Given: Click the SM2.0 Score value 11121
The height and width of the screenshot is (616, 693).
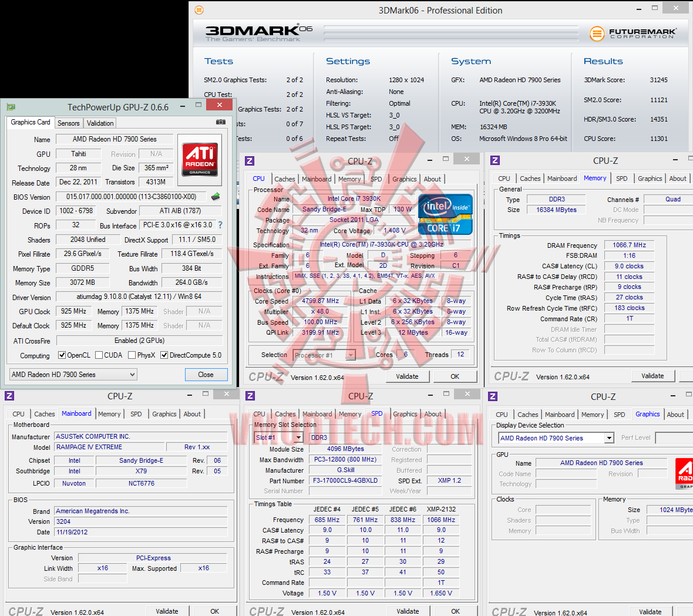Looking at the screenshot, I should [658, 100].
